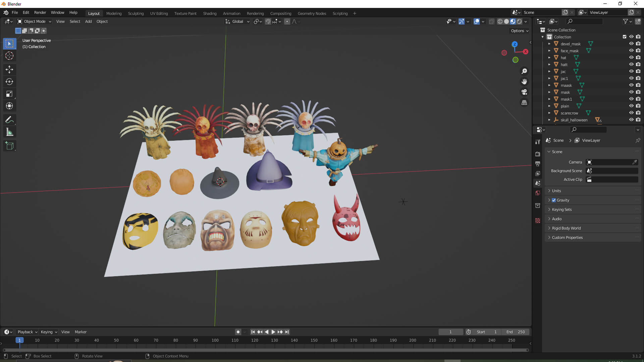Activate the Transform tool
This screenshot has width=644, height=362.
tap(9, 106)
